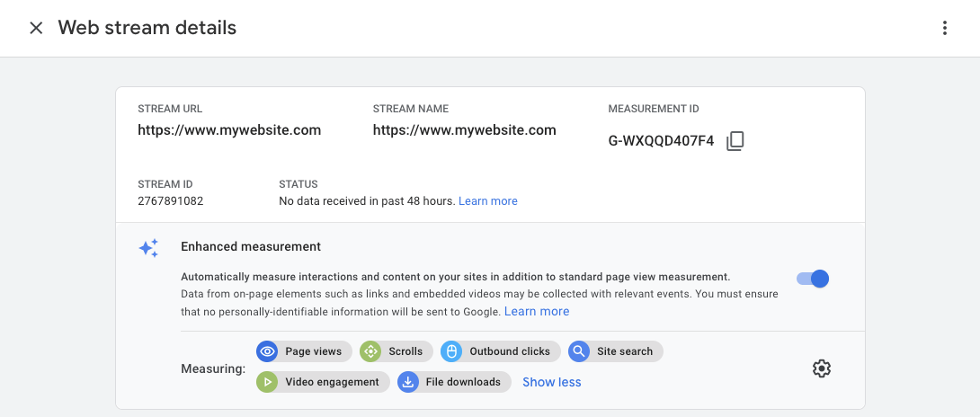
Task: Click the Site search magnifier icon
Action: [579, 351]
